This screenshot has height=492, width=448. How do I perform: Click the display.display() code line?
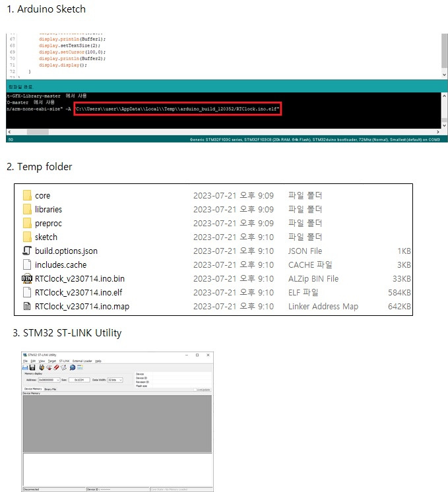pos(63,65)
